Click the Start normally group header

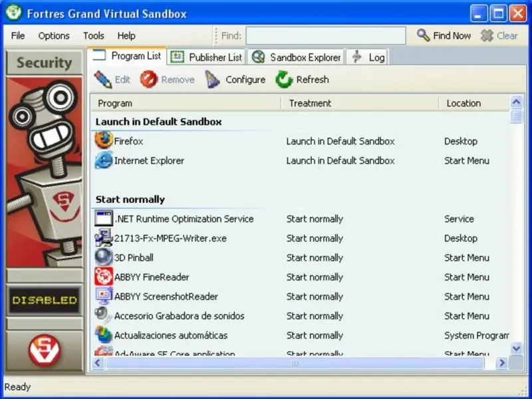[130, 199]
